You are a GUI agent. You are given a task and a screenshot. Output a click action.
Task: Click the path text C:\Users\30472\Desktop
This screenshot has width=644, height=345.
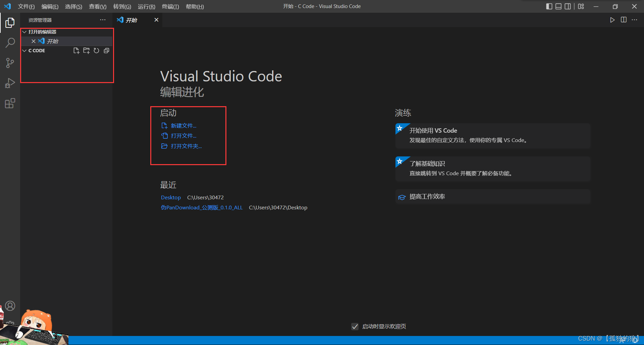click(x=278, y=208)
